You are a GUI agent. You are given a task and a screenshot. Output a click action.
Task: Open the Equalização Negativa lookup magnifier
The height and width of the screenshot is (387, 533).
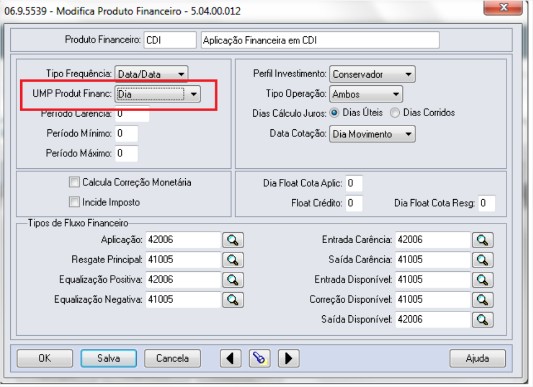point(233,300)
